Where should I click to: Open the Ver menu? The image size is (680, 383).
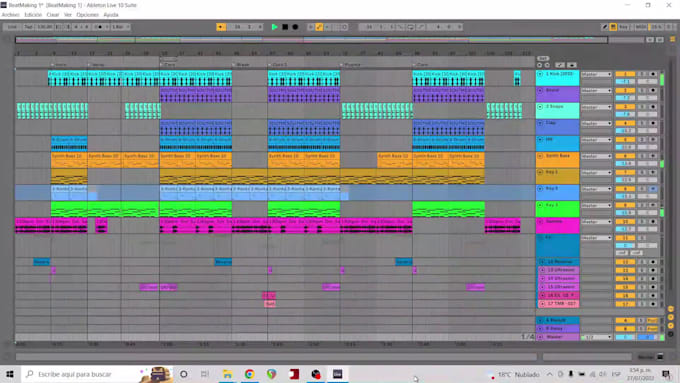pos(68,15)
